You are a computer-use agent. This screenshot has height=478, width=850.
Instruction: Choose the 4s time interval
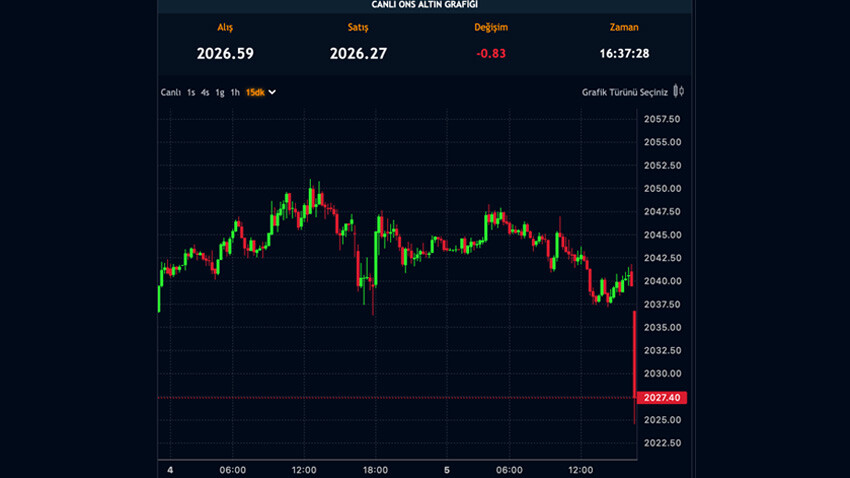[x=205, y=92]
